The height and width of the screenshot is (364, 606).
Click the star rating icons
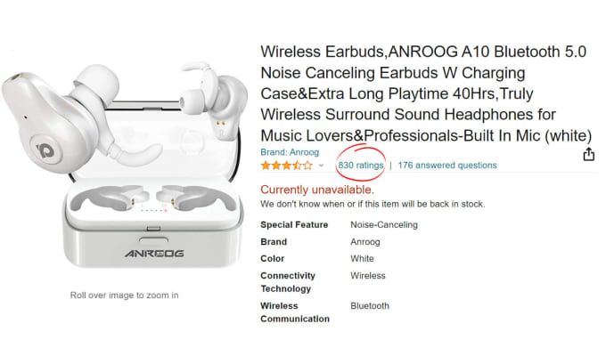[x=287, y=166]
